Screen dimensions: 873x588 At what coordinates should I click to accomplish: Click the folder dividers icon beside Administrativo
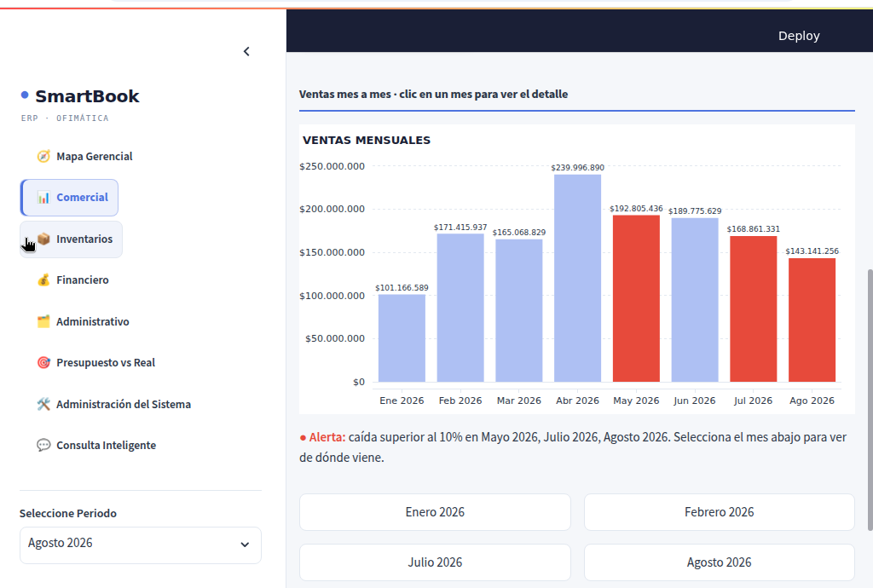(x=43, y=321)
